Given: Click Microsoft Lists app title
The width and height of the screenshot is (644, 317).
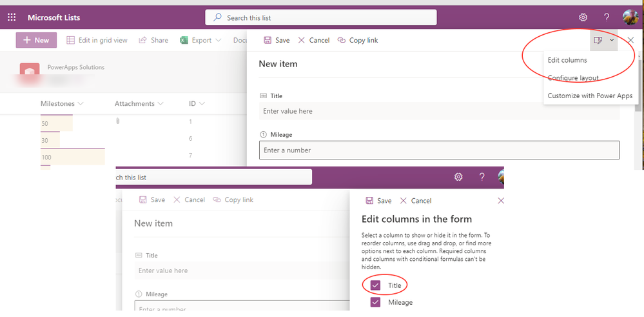Looking at the screenshot, I should (54, 17).
